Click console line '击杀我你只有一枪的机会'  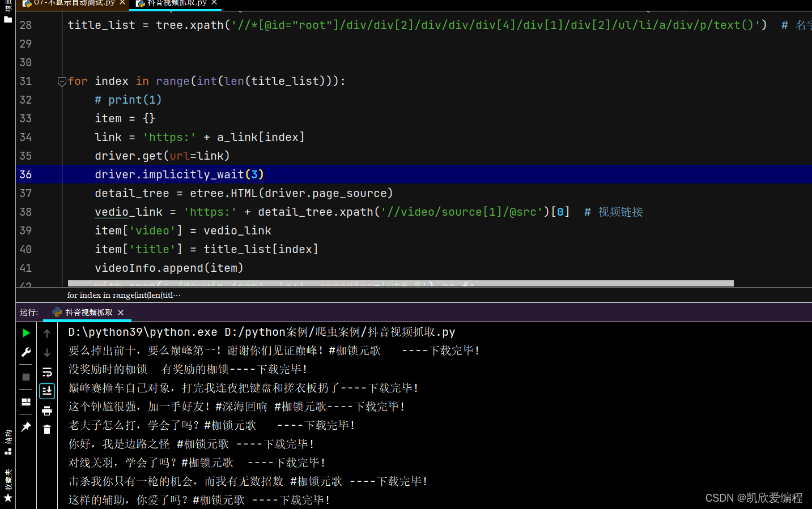(x=248, y=481)
